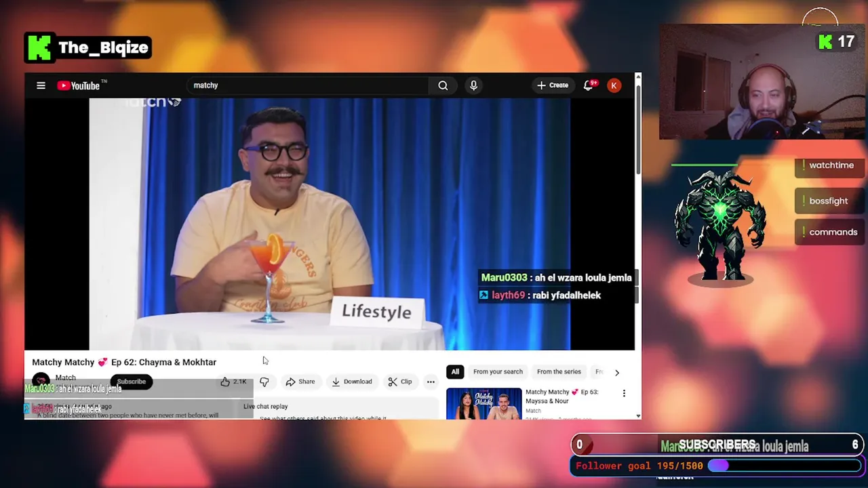Viewport: 868px width, 488px height.
Task: Open Matchy Matchy Ep 63 title link
Action: pos(561,396)
